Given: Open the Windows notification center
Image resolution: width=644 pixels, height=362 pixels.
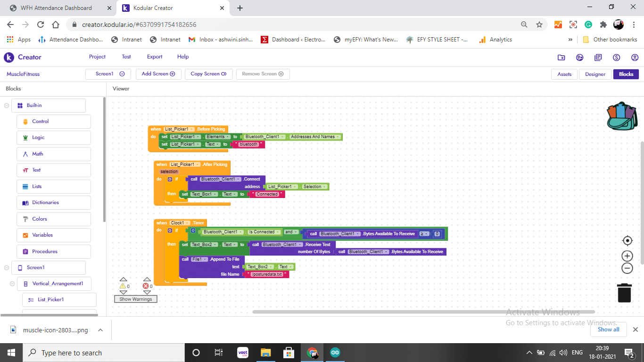Looking at the screenshot, I should 629,353.
